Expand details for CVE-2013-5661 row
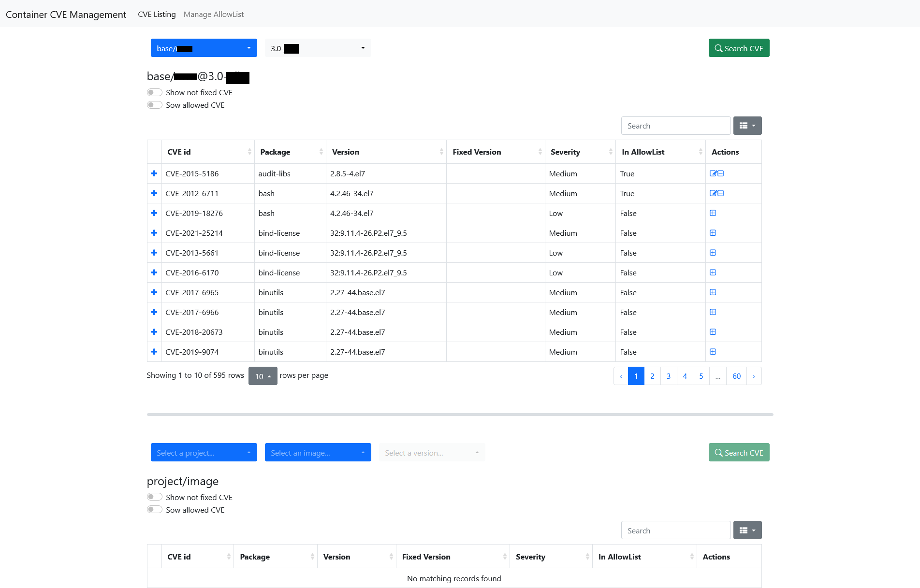This screenshot has height=588, width=920. 154,252
